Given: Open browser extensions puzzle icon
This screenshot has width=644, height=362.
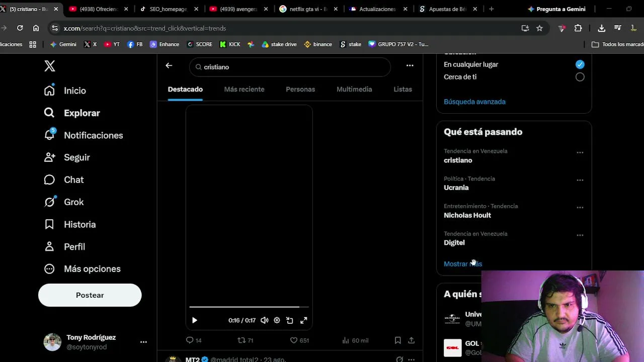Looking at the screenshot, I should pos(578,28).
